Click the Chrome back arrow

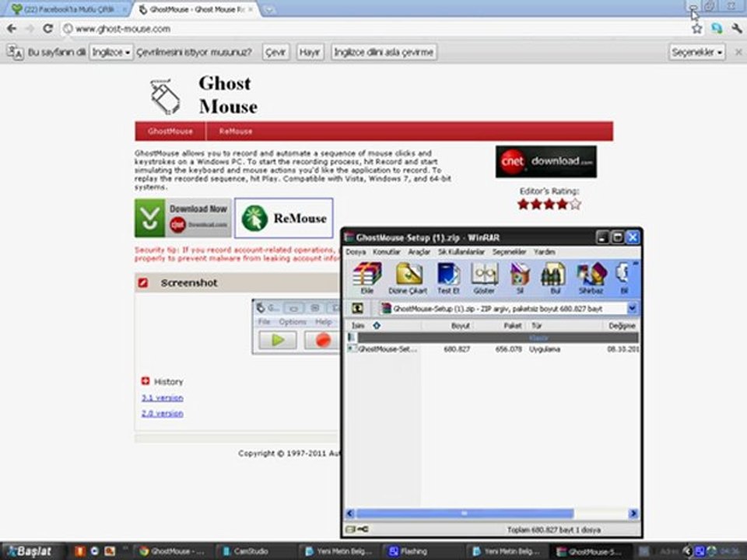pos(12,29)
